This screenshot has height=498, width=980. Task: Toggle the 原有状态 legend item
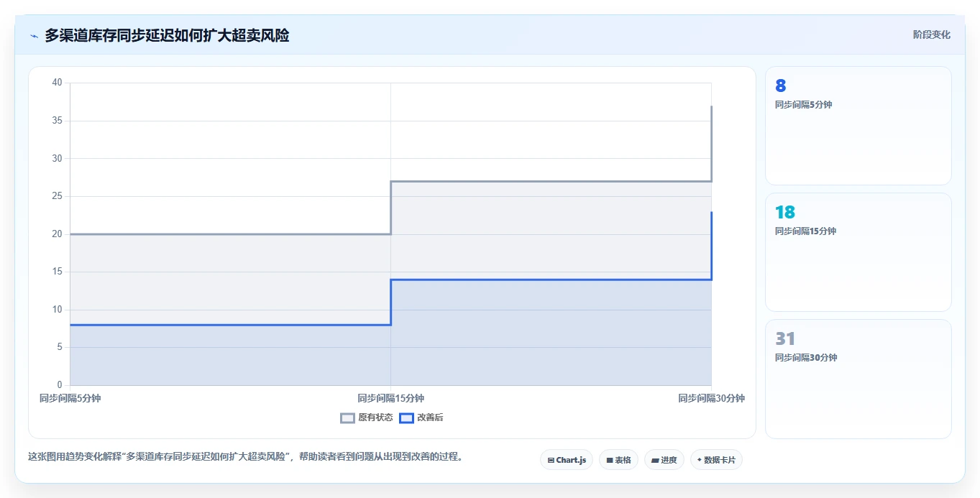367,418
